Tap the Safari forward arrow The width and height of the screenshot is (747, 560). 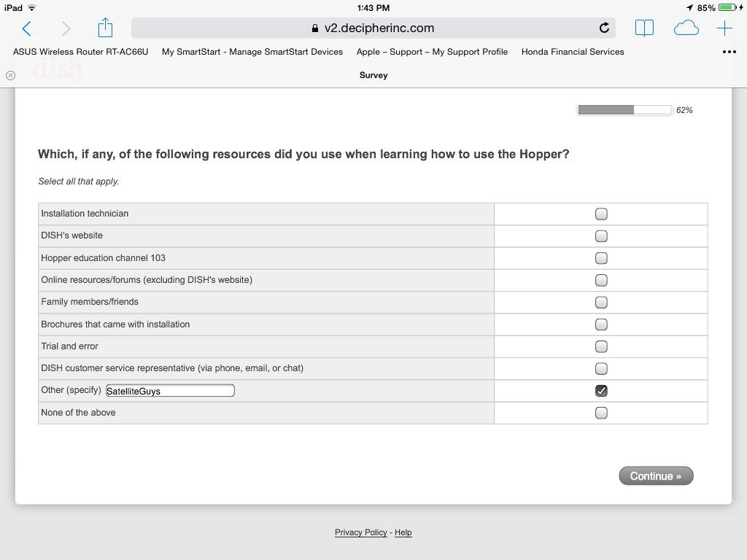tap(66, 28)
